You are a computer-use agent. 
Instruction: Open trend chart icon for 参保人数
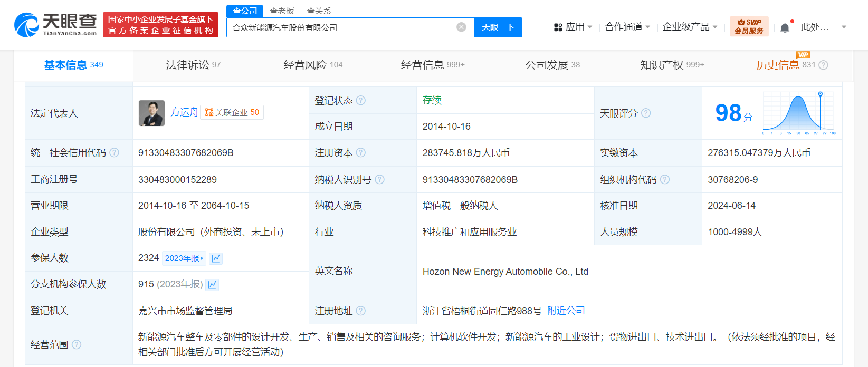216,258
